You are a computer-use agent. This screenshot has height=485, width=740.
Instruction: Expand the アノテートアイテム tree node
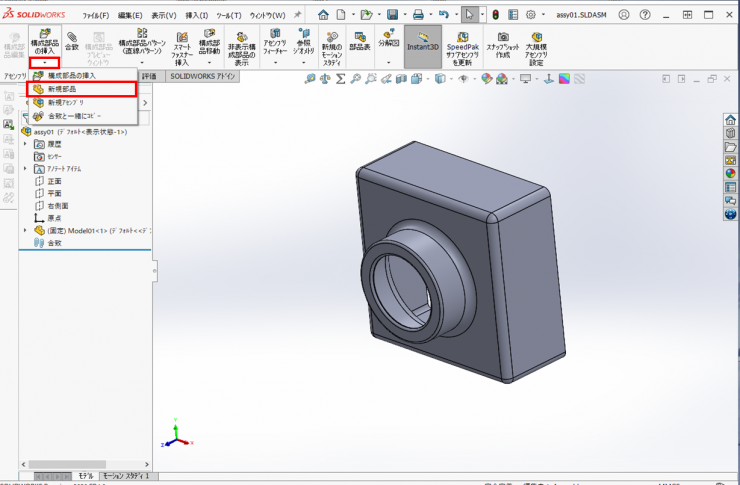[25, 169]
